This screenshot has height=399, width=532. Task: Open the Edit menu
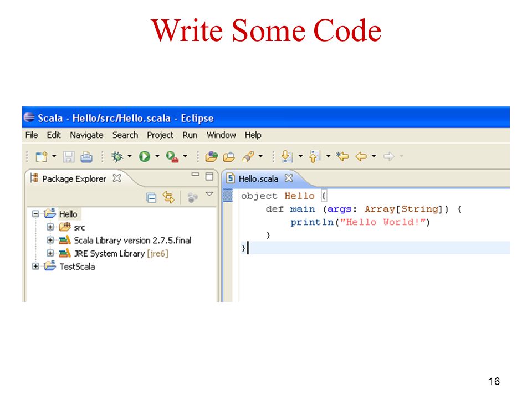coord(54,135)
